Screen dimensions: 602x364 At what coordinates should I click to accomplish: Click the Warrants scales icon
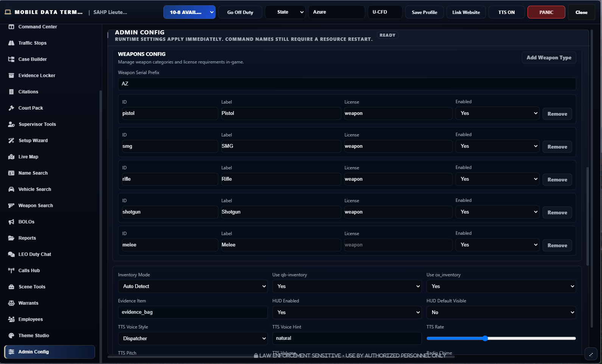click(11, 303)
